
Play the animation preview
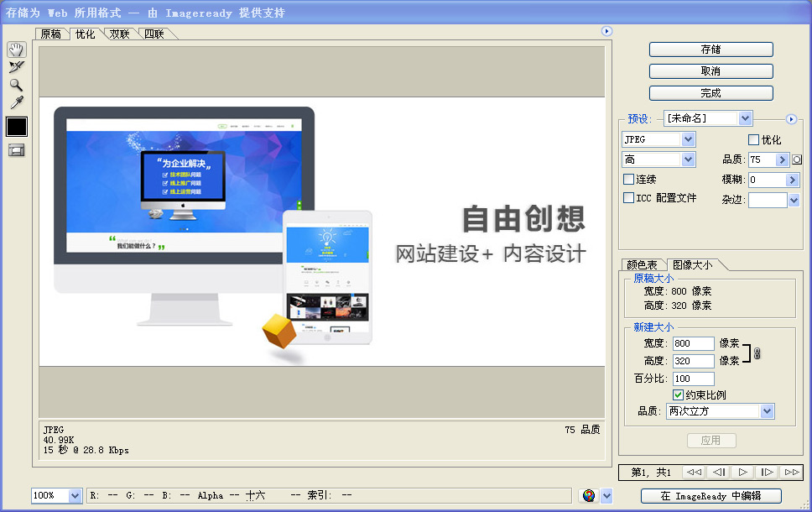point(742,473)
